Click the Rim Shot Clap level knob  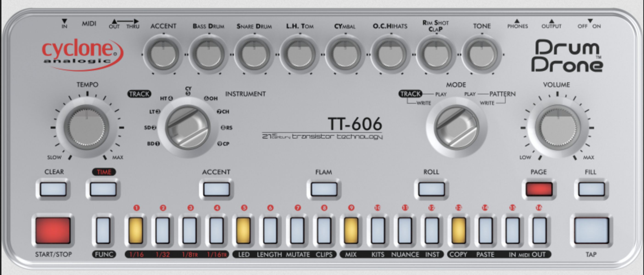[x=437, y=54]
